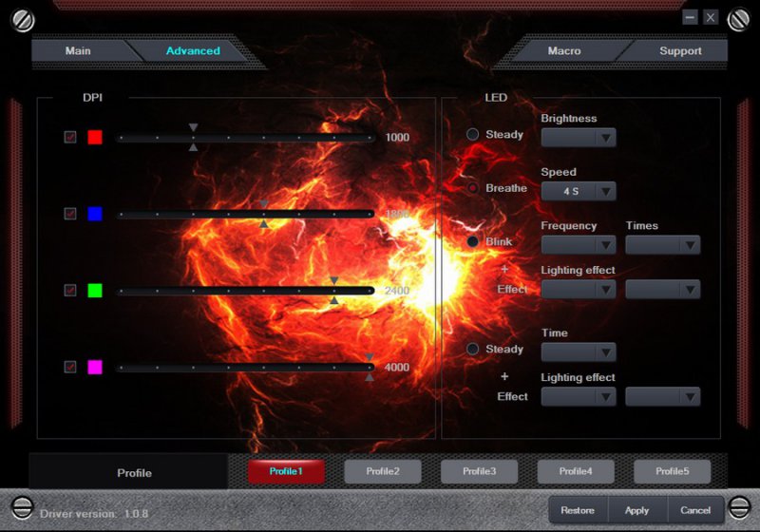Expand the Speed dropdown showing 4 S
Image resolution: width=760 pixels, height=532 pixels.
click(x=579, y=191)
